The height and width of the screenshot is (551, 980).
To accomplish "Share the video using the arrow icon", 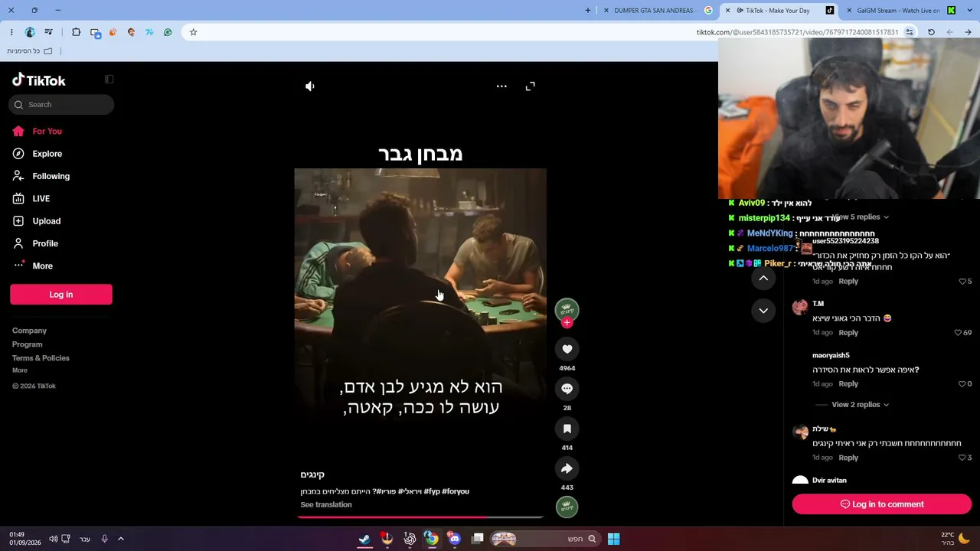I will (x=567, y=468).
